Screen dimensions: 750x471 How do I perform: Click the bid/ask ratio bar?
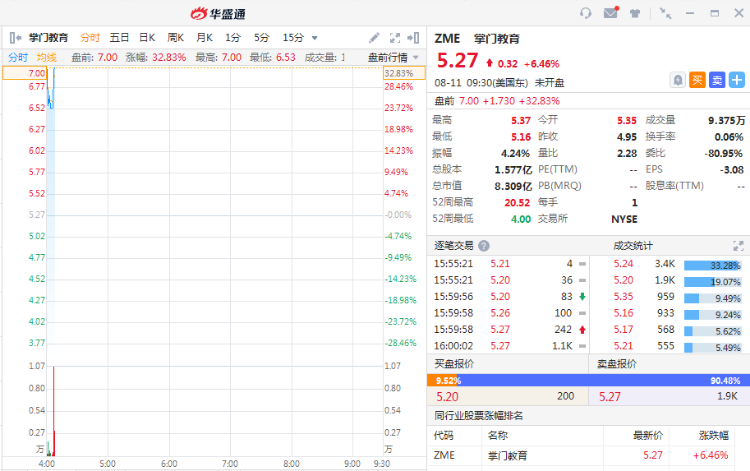588,381
